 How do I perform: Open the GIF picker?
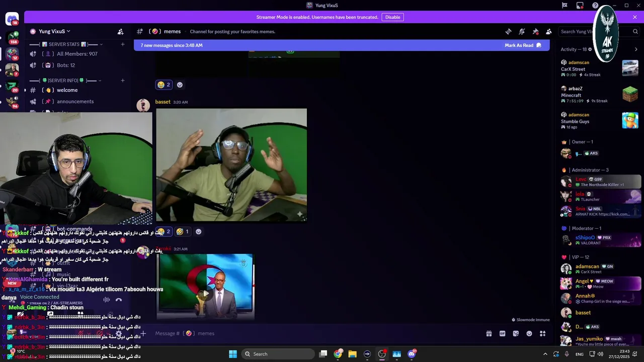coord(502,333)
